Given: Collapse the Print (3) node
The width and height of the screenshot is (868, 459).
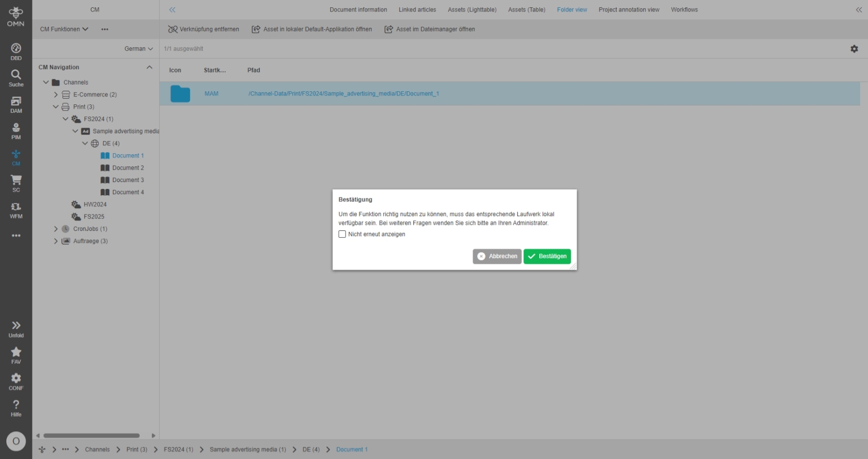Looking at the screenshot, I should (x=56, y=107).
